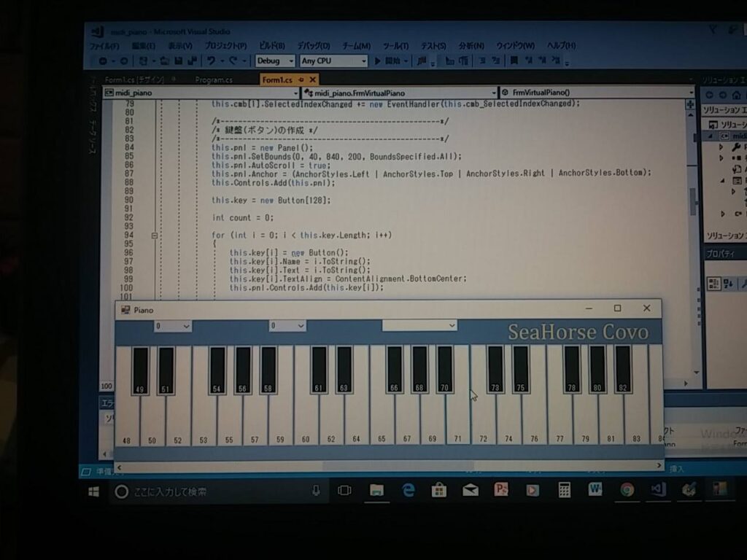Open Chrome from taskbar
Screen dimensions: 747x560
(627, 489)
